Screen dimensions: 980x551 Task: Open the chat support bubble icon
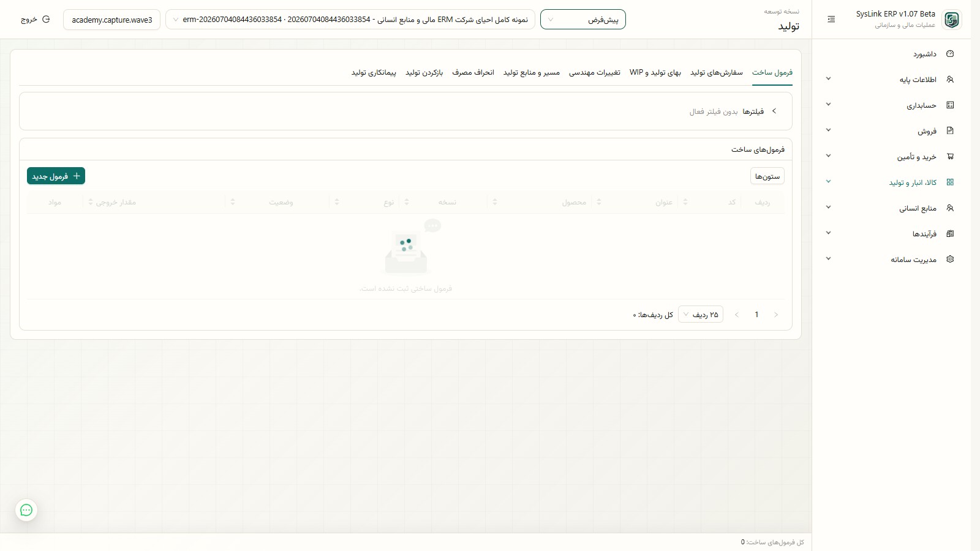[x=26, y=510]
